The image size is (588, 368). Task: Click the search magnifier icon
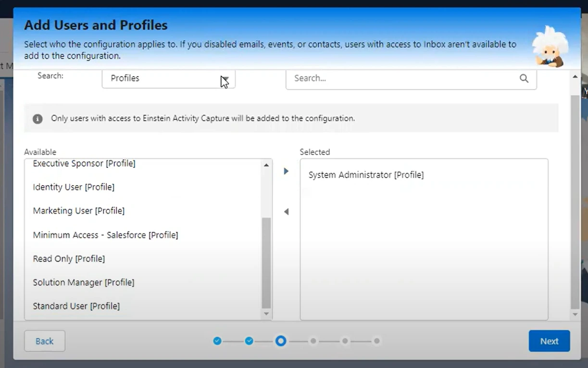[x=524, y=78]
